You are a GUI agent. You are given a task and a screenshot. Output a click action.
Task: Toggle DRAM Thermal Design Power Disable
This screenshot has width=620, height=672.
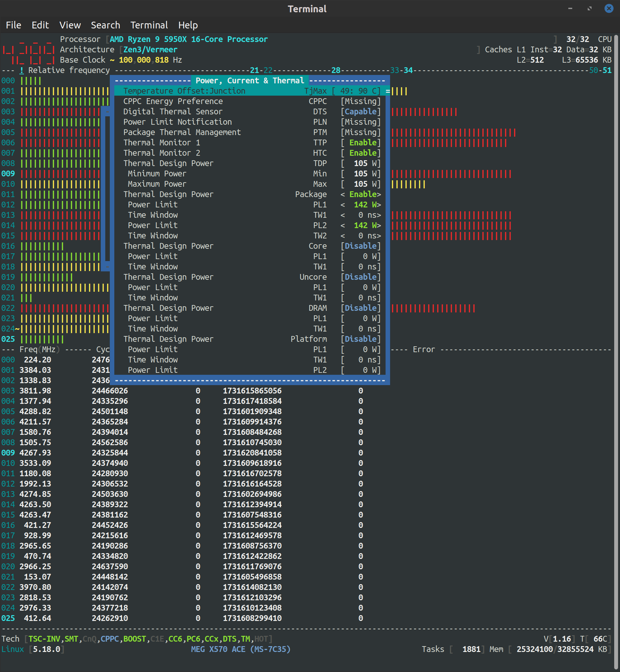tap(361, 308)
